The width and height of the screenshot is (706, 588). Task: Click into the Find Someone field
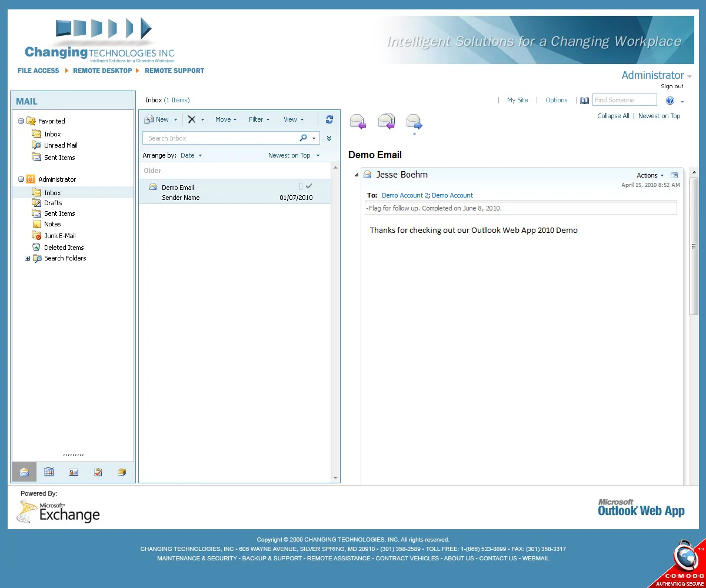624,100
